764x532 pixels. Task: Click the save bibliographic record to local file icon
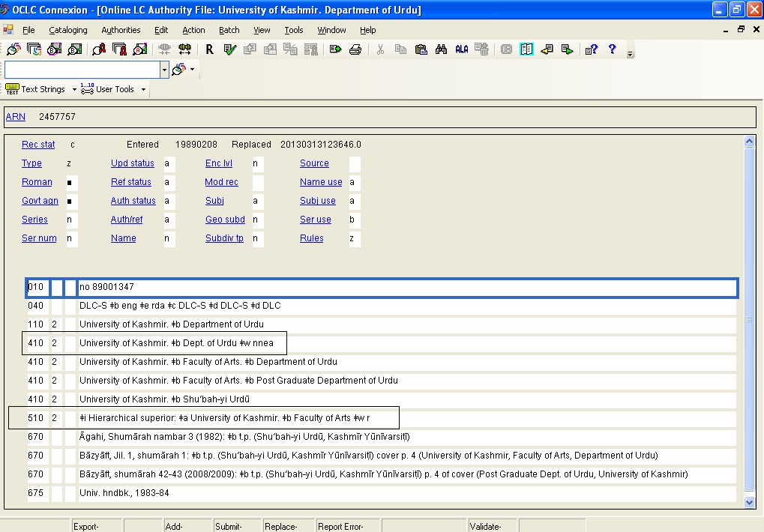[x=74, y=49]
